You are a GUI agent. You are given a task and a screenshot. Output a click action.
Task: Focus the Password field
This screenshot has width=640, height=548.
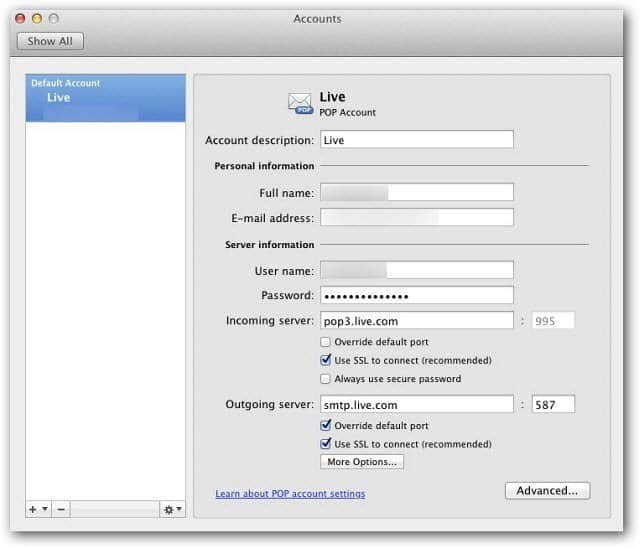(417, 295)
